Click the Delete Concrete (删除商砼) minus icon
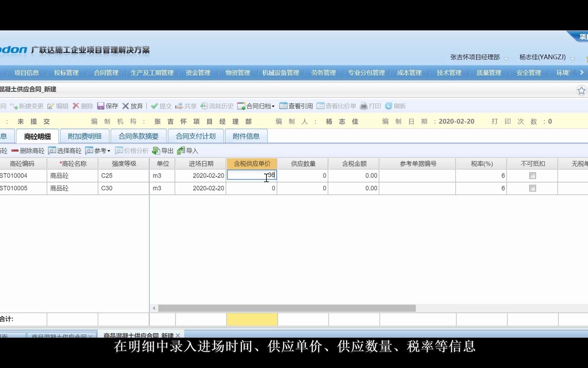The height and width of the screenshot is (368, 588). pyautogui.click(x=15, y=151)
